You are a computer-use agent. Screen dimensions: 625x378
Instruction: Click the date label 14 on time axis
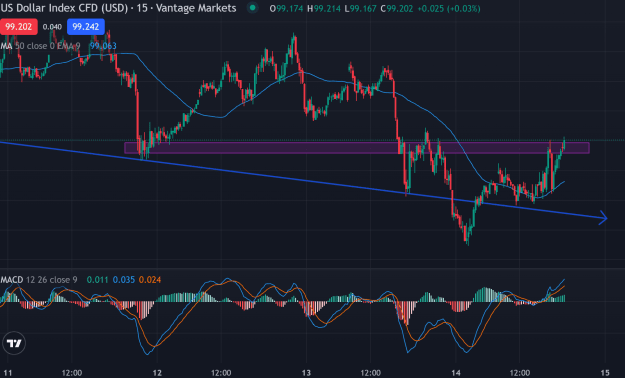point(456,373)
